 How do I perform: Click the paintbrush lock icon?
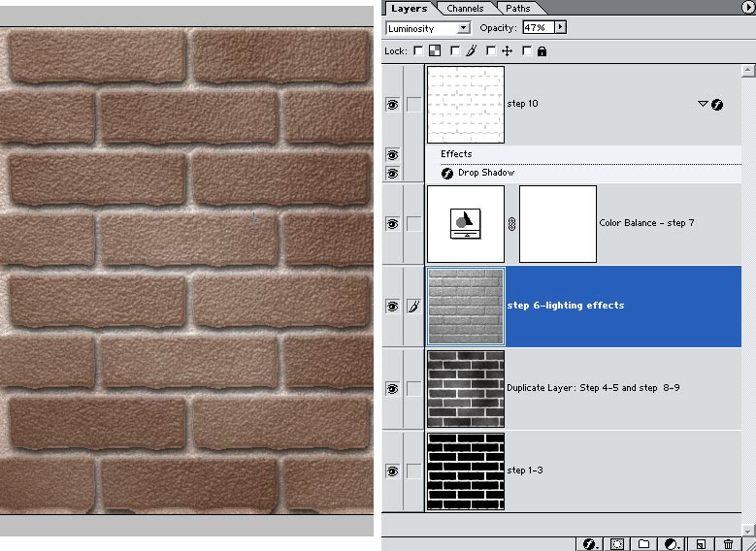pos(472,50)
